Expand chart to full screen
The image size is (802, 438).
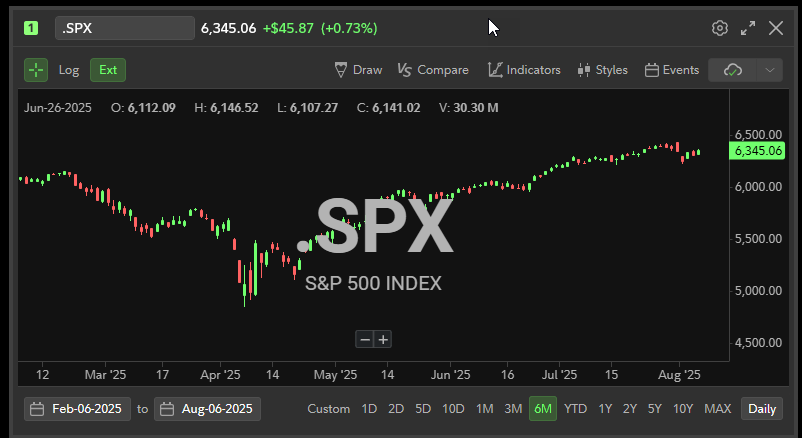748,28
